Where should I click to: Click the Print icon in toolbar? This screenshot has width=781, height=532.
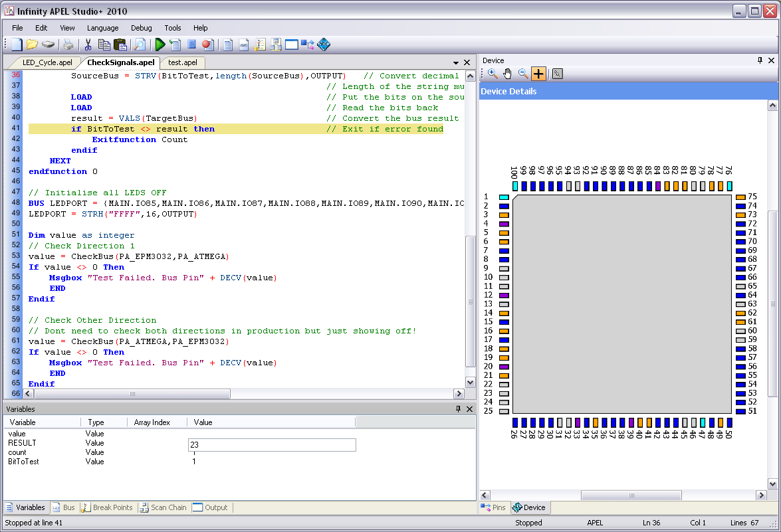coord(68,44)
